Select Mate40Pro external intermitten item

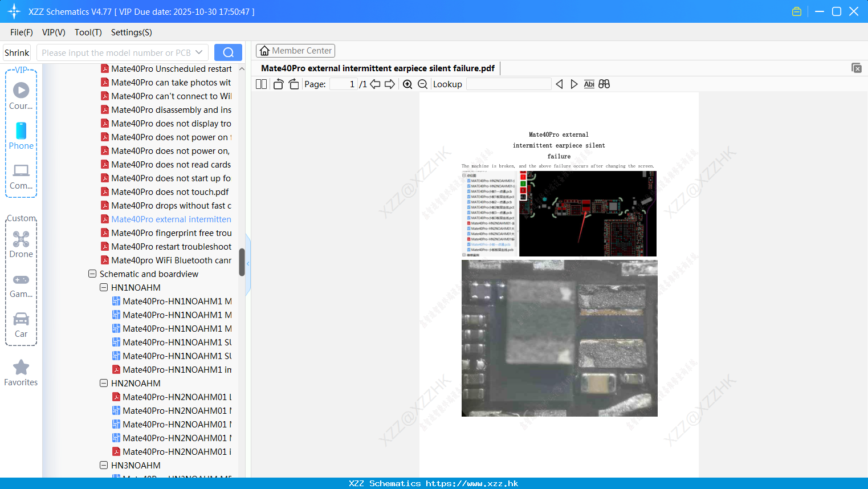click(x=166, y=219)
